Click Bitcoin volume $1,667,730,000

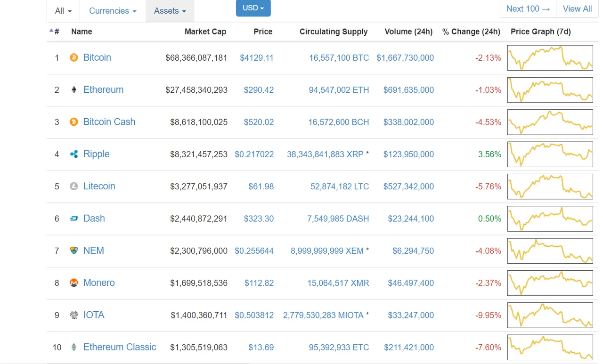405,58
